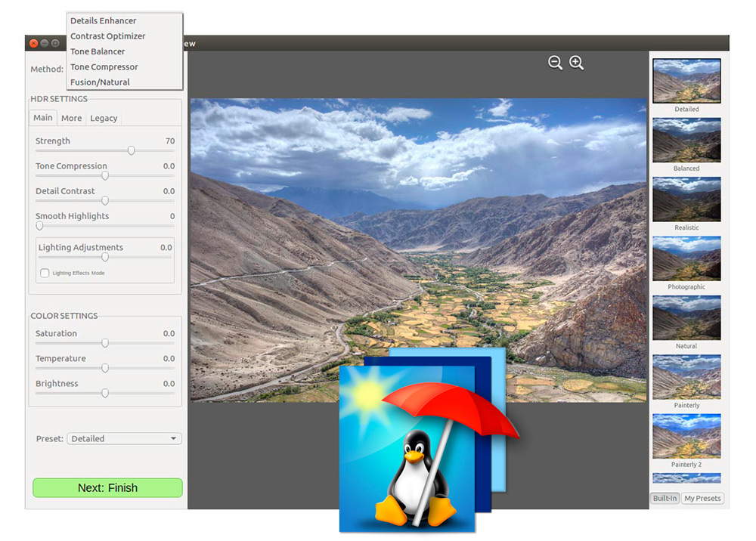Apply the Painterly 2 preset thumbnail

[x=686, y=436]
